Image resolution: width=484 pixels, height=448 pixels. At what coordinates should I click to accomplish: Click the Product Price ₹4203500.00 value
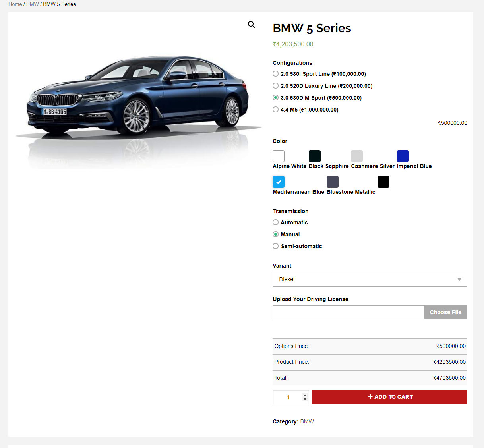point(449,362)
